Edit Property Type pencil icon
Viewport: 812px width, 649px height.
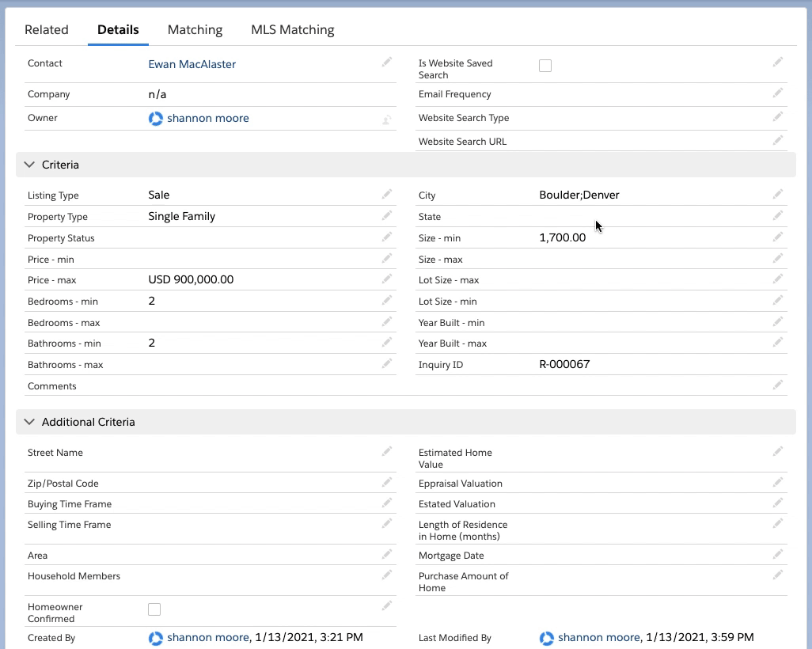387,215
